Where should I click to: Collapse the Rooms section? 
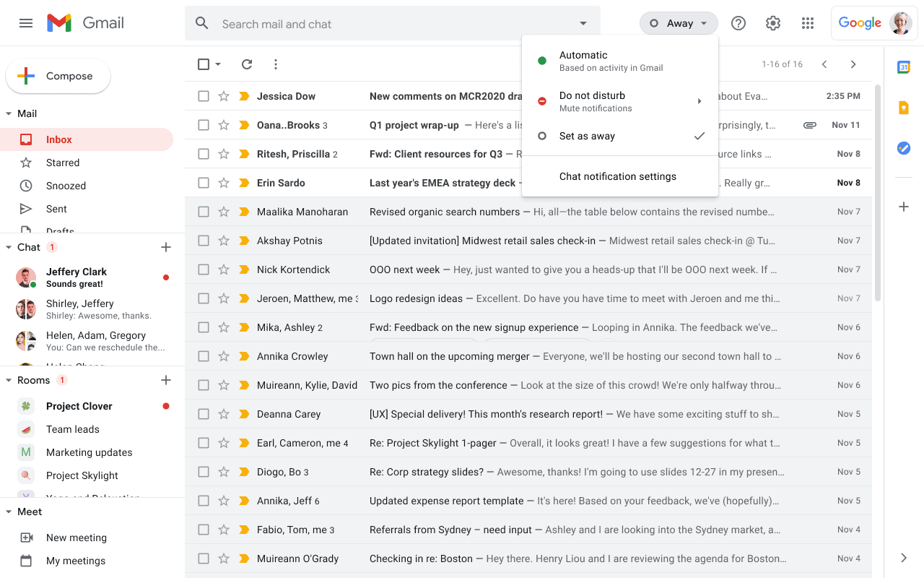[7, 379]
